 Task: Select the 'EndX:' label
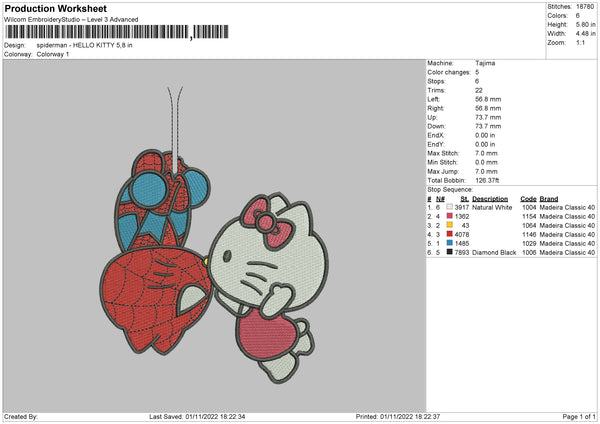tap(436, 135)
